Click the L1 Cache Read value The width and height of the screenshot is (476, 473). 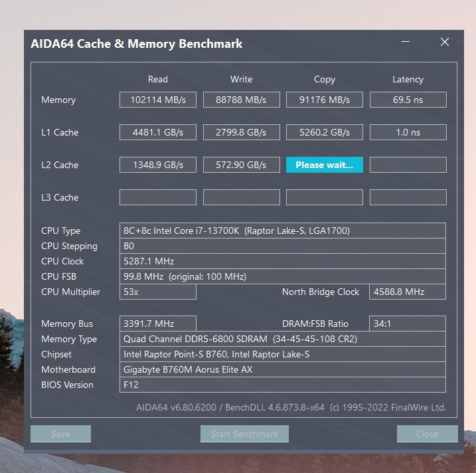(x=158, y=132)
